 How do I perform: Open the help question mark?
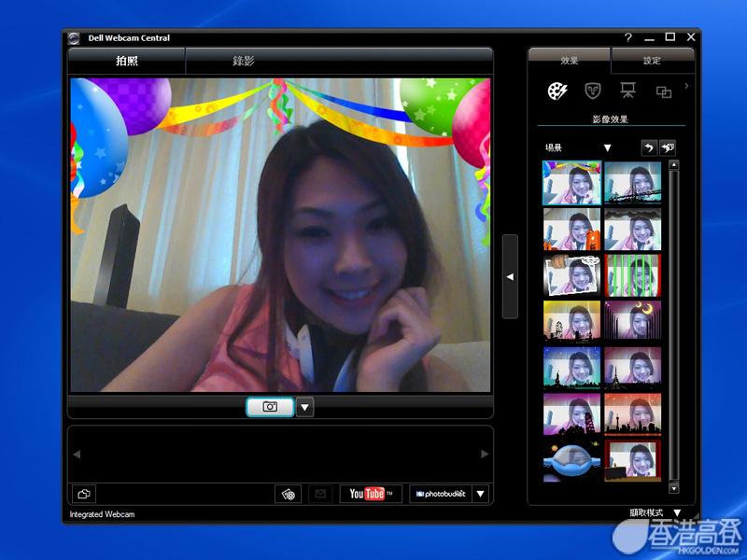(x=628, y=37)
